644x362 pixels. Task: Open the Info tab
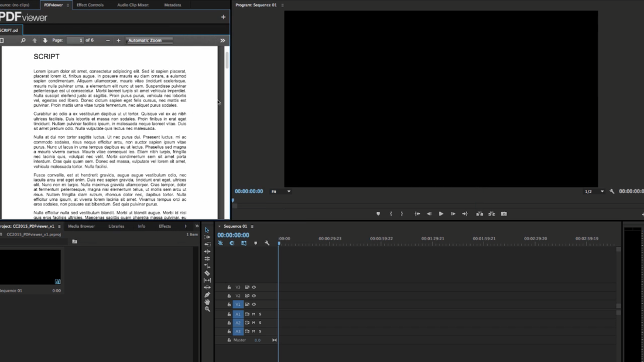(x=141, y=227)
